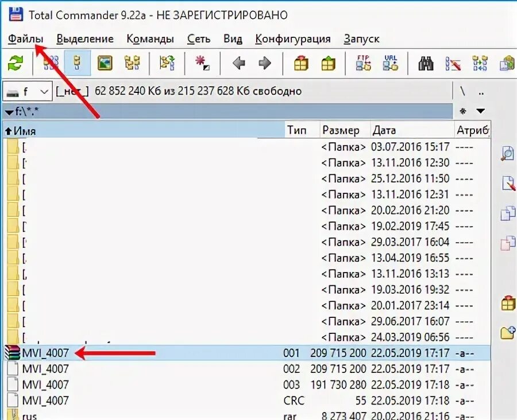
Task: Open FTP connect icon
Action: click(x=364, y=63)
